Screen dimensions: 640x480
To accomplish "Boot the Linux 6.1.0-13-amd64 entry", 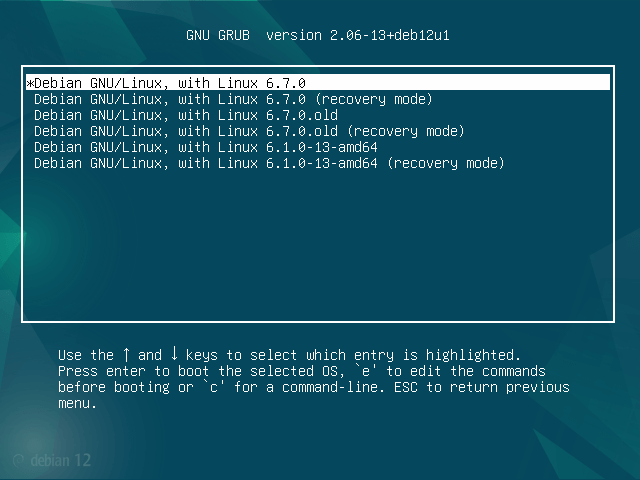I will coord(205,147).
